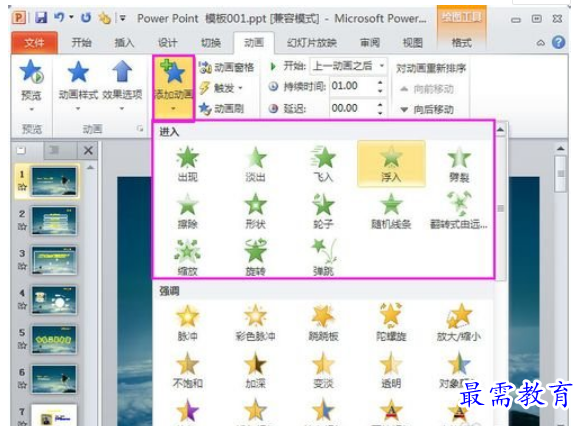Image resolution: width=581 pixels, height=426 pixels.
Task: Select the 出现 entrance animation
Action: [x=187, y=164]
